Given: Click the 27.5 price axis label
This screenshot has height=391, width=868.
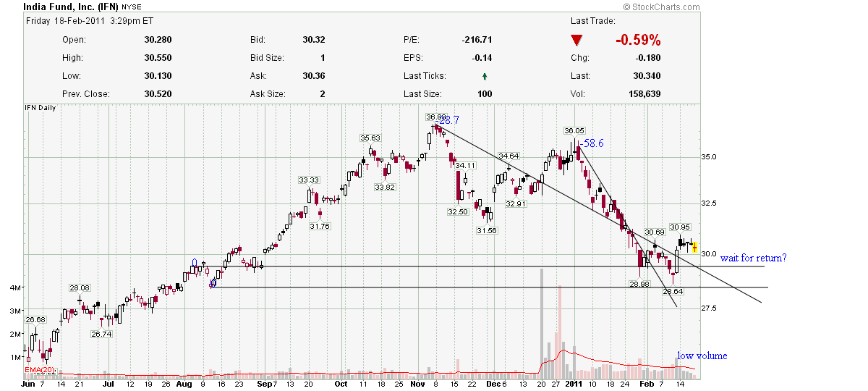Looking at the screenshot, I should click(710, 308).
